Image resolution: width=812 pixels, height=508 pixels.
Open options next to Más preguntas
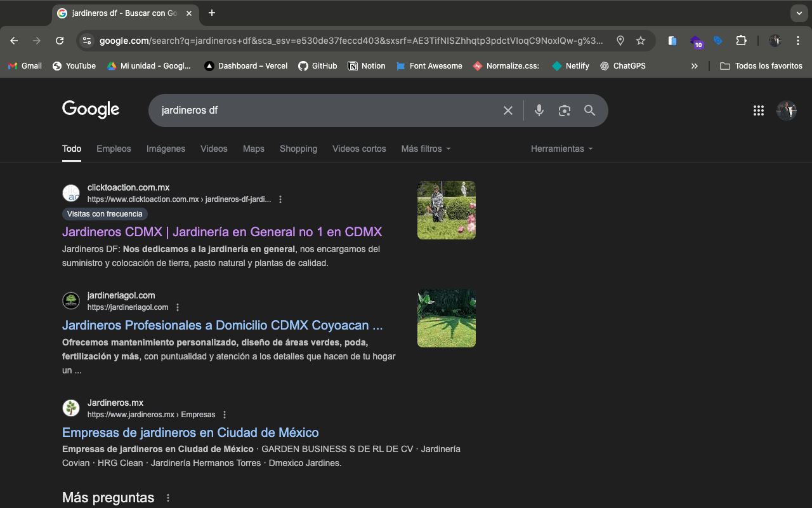(x=168, y=498)
